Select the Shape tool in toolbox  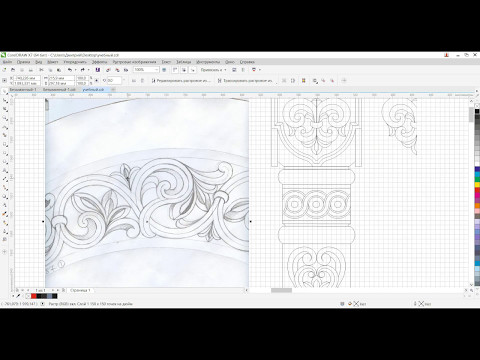[5, 100]
